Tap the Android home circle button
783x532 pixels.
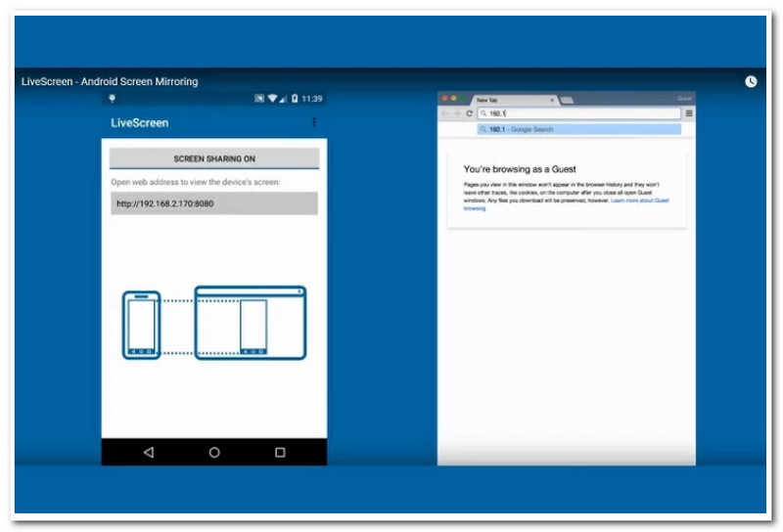[x=214, y=452]
